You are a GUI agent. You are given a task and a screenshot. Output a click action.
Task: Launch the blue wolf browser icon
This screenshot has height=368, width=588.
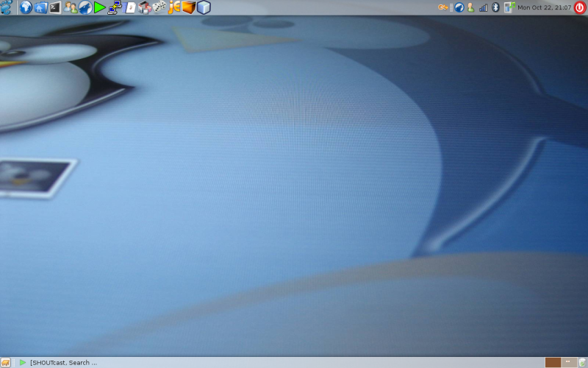point(85,7)
